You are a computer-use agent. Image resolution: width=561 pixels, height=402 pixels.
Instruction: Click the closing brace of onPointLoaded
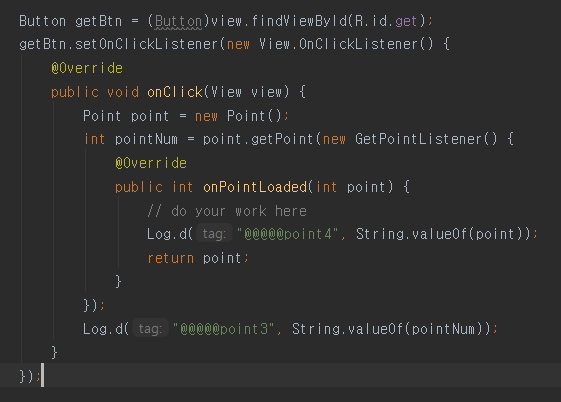(118, 281)
